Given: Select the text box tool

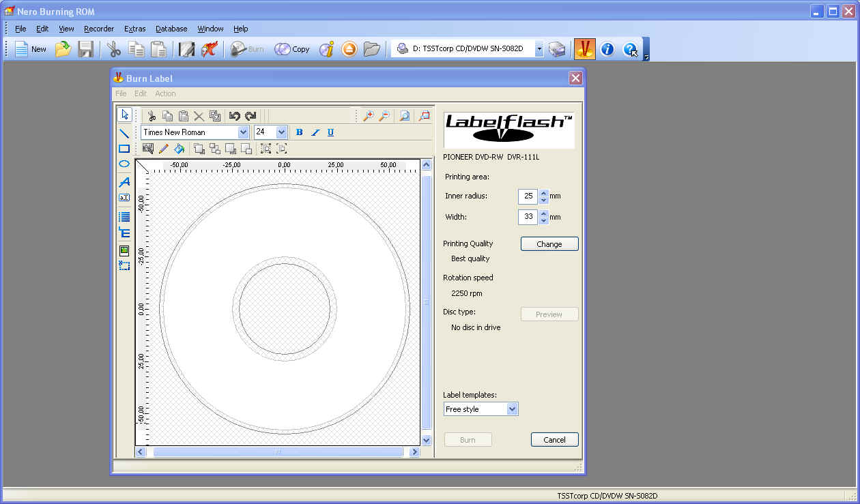Looking at the screenshot, I should 124,198.
